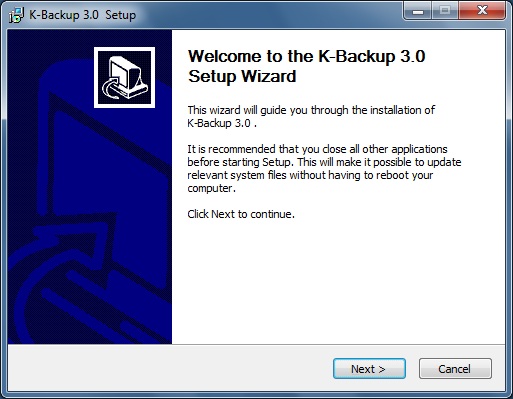Click the recommended close all applications paragraph
This screenshot has height=399, width=513.
[x=324, y=168]
